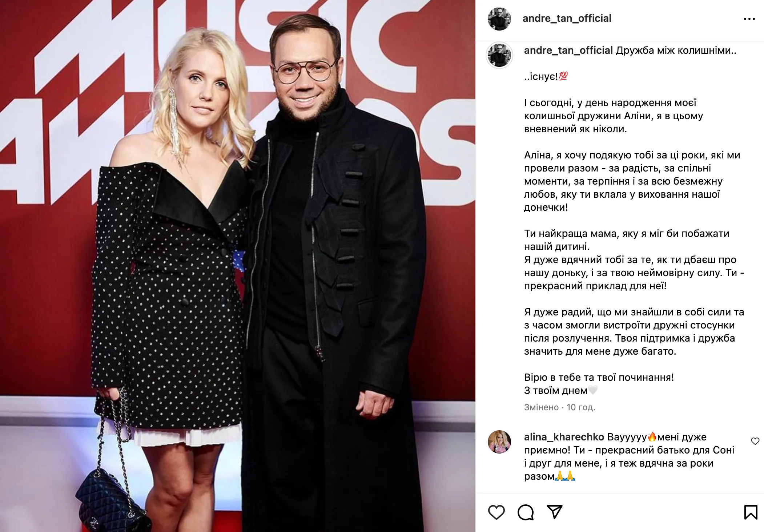This screenshot has width=764, height=532.
Task: Like the post with the heart icon
Action: (x=496, y=512)
